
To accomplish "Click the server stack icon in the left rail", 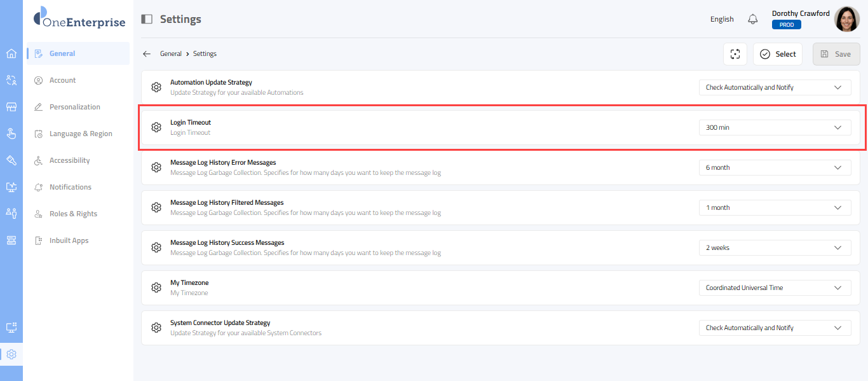I will (x=11, y=240).
